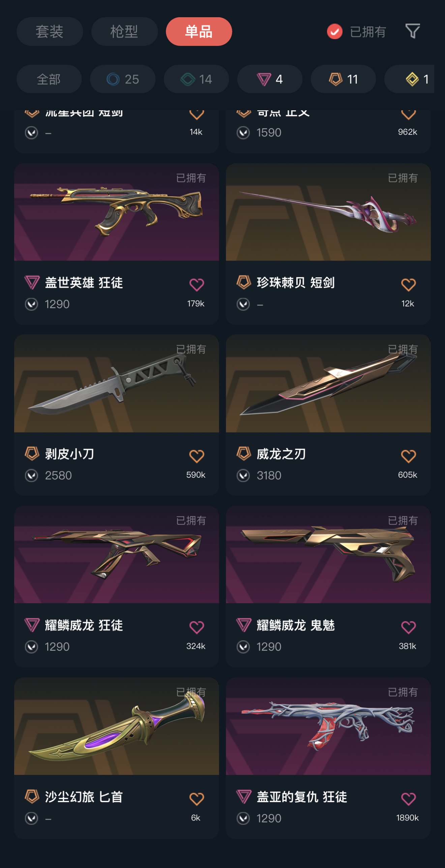Tap heart icon for 耀鳞威龙 鬼魅
445x868 pixels.
408,627
